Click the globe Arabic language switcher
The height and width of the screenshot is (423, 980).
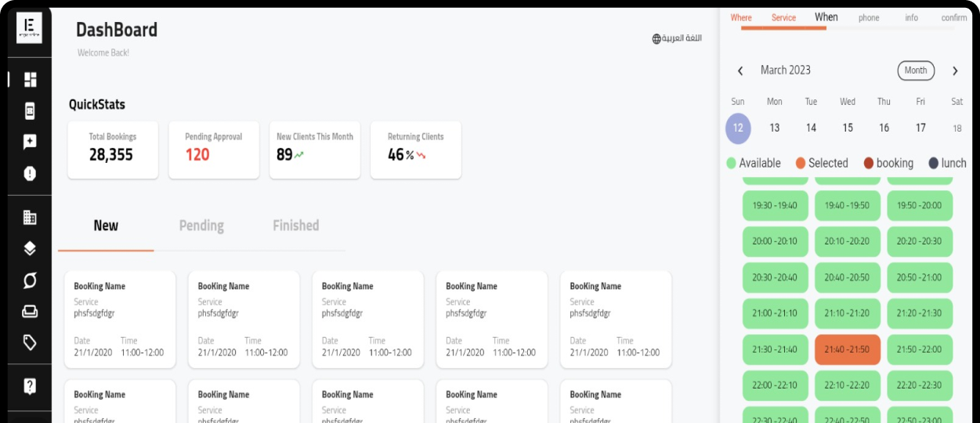click(x=677, y=38)
